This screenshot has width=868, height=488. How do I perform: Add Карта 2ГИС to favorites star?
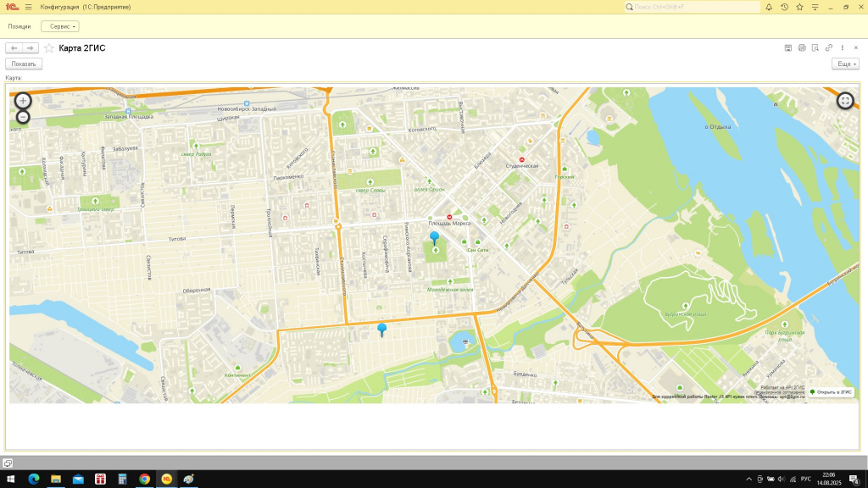click(48, 48)
